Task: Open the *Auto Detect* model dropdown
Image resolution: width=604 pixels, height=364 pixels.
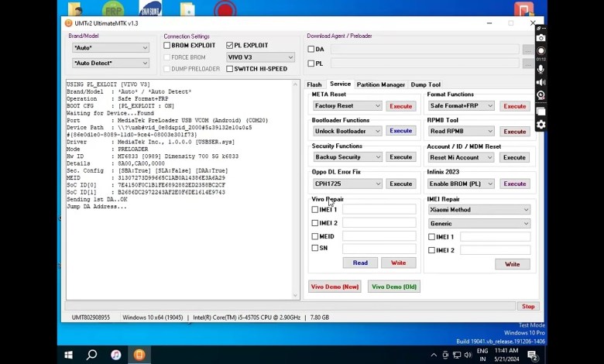Action: point(111,64)
